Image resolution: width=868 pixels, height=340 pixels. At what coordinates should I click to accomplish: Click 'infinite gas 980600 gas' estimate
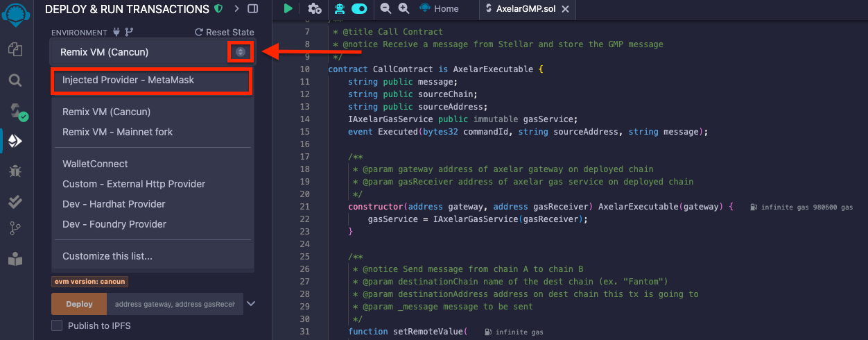(x=806, y=207)
